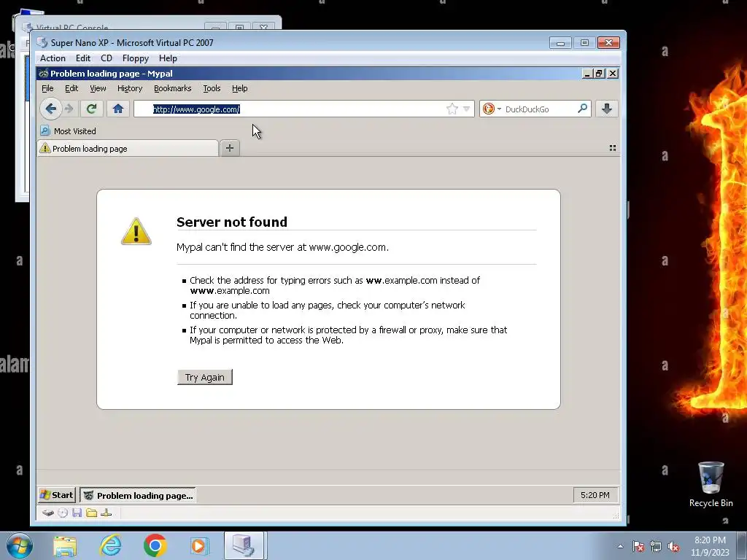Launch Google Chrome from host taskbar

pos(155,545)
